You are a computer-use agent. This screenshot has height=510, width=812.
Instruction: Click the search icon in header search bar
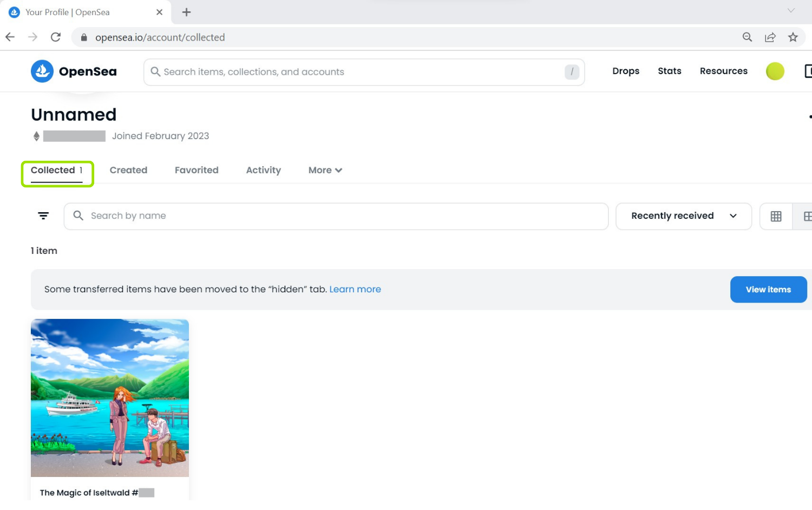point(155,71)
